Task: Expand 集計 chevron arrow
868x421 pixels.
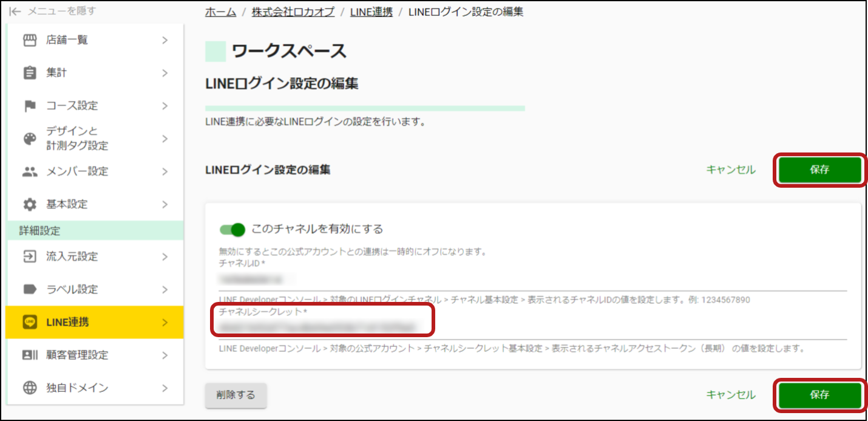Action: [x=164, y=73]
